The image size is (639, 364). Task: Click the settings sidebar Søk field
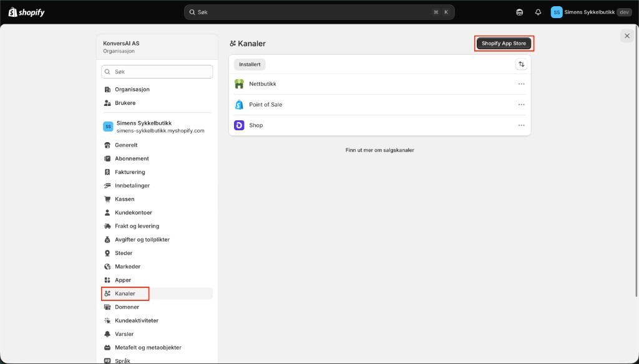pos(157,72)
